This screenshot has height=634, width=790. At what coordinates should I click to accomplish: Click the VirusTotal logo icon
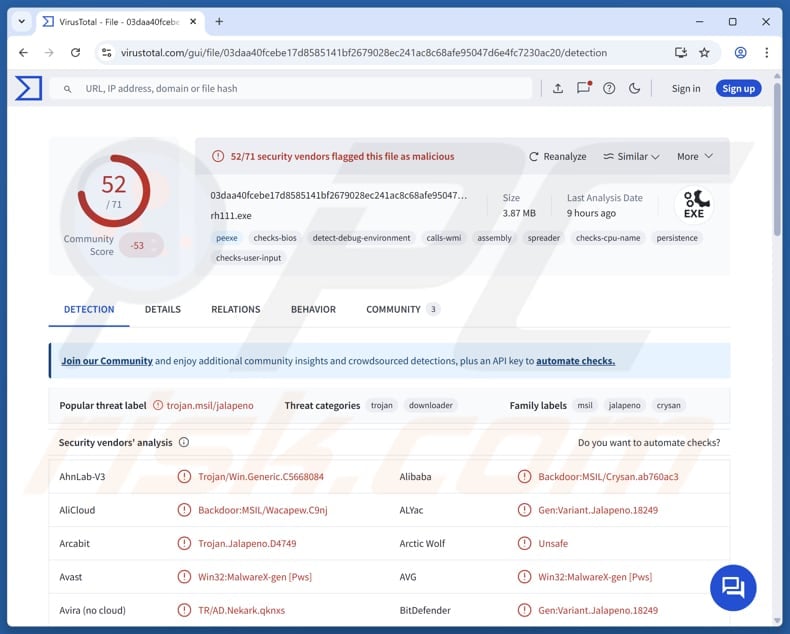coord(28,88)
